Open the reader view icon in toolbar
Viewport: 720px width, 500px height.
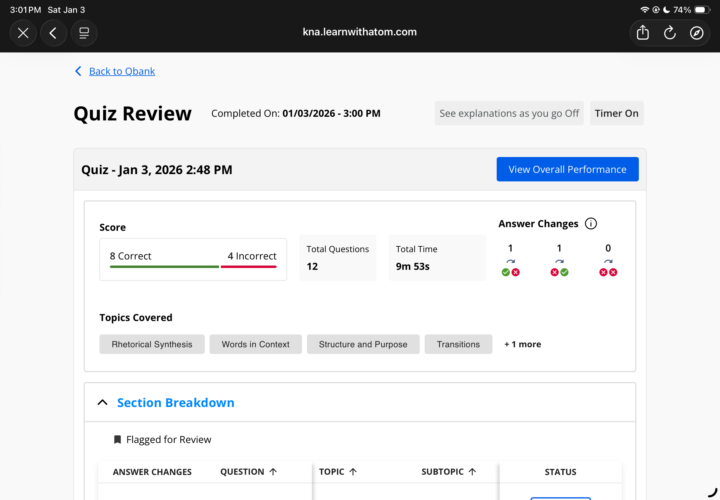pyautogui.click(x=84, y=33)
